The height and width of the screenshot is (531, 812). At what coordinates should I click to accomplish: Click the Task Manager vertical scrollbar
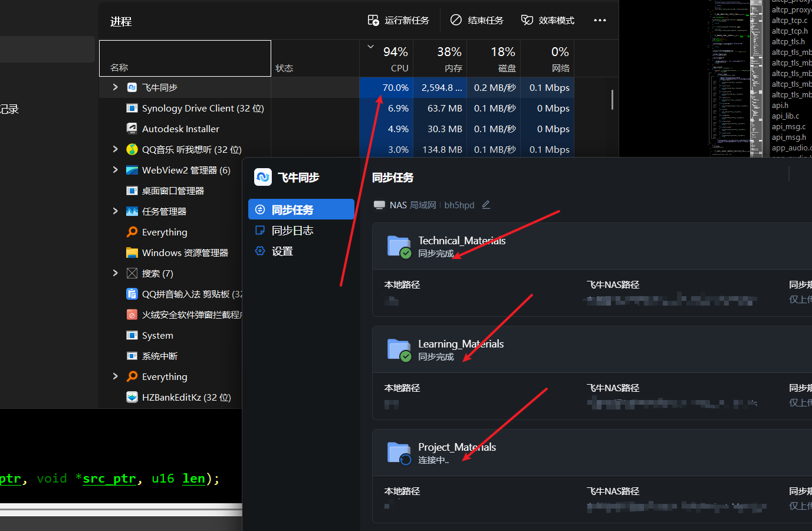point(612,99)
